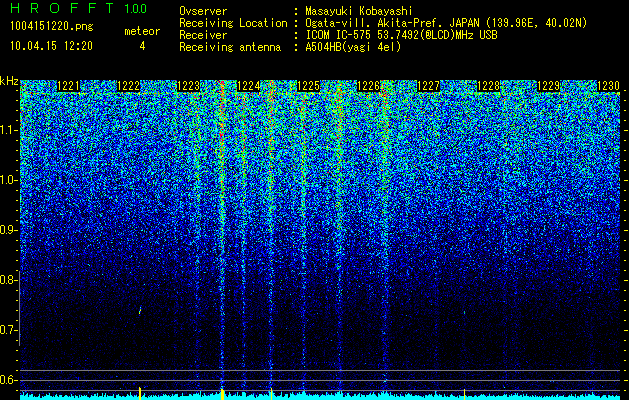The width and height of the screenshot is (629, 400).
Task: Click the faint echo dot below 1228
Action: pos(465,312)
